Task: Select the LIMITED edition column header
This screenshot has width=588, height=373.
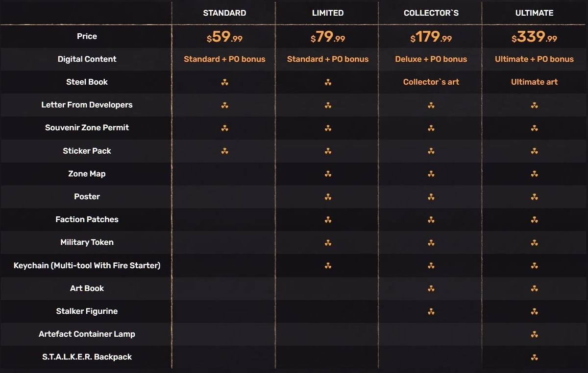Action: click(328, 13)
